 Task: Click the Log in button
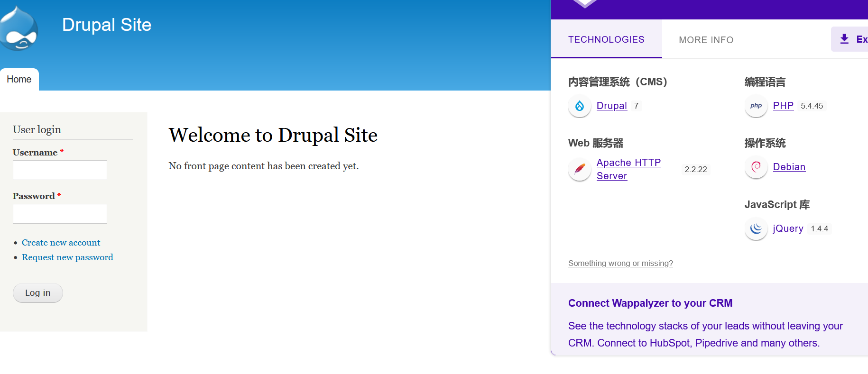(37, 293)
